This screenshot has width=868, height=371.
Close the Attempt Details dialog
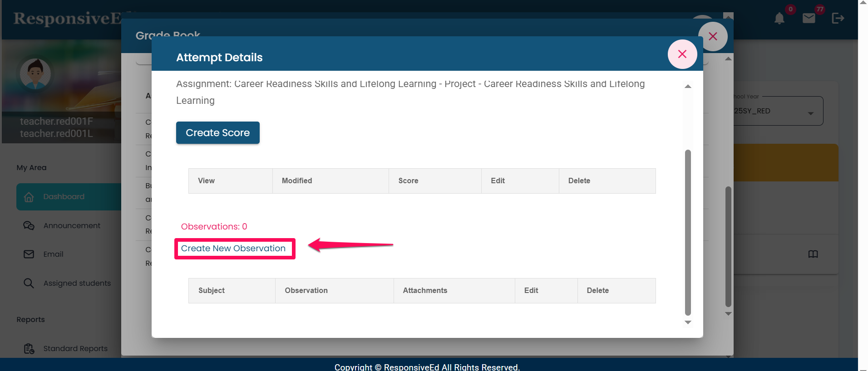pos(682,54)
